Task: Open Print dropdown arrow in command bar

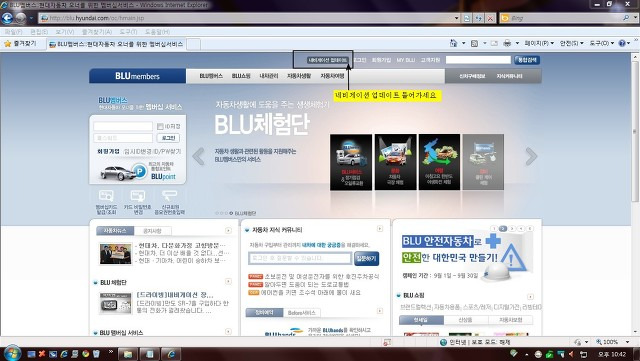Action: [517, 43]
